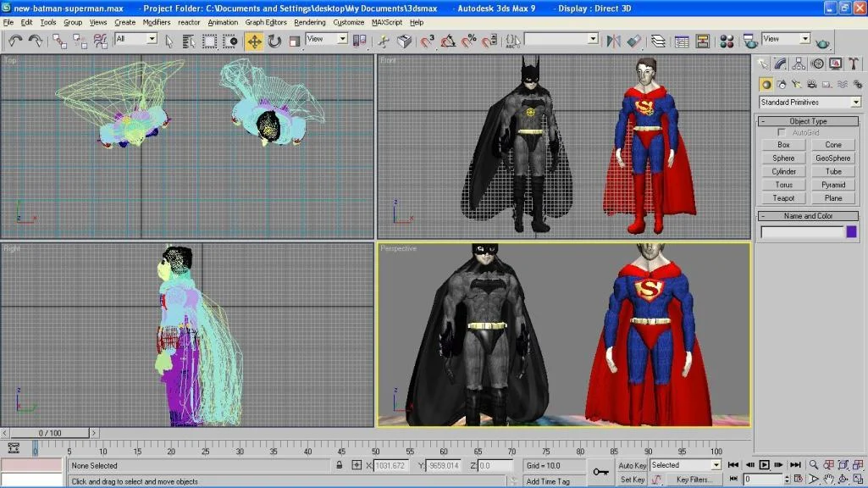
Task: Click the Key Filters button
Action: pos(694,480)
